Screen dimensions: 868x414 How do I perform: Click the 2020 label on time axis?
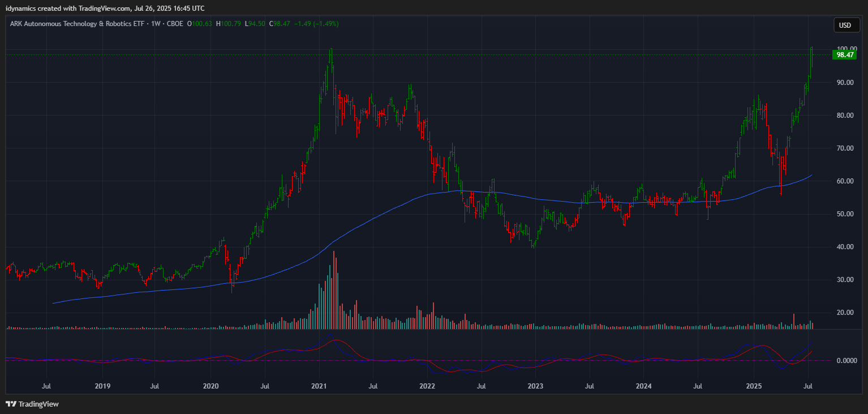210,386
